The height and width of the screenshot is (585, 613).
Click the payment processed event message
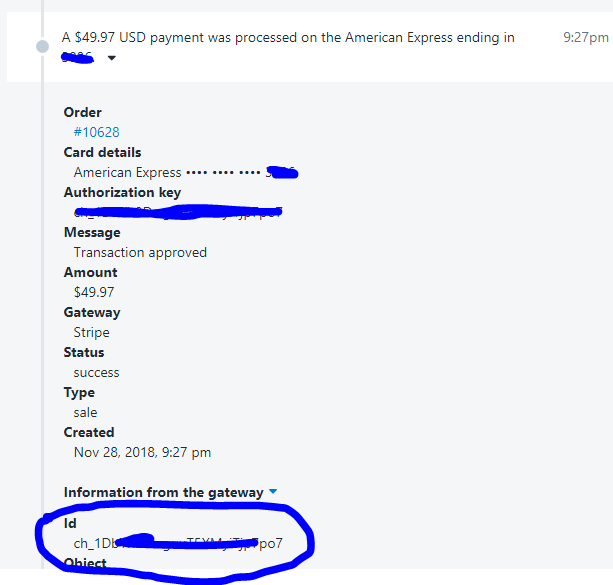pyautogui.click(x=288, y=47)
